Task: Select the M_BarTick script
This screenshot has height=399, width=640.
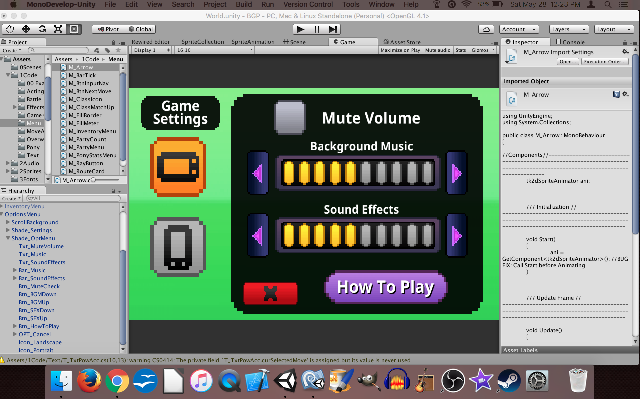Action: click(x=82, y=75)
